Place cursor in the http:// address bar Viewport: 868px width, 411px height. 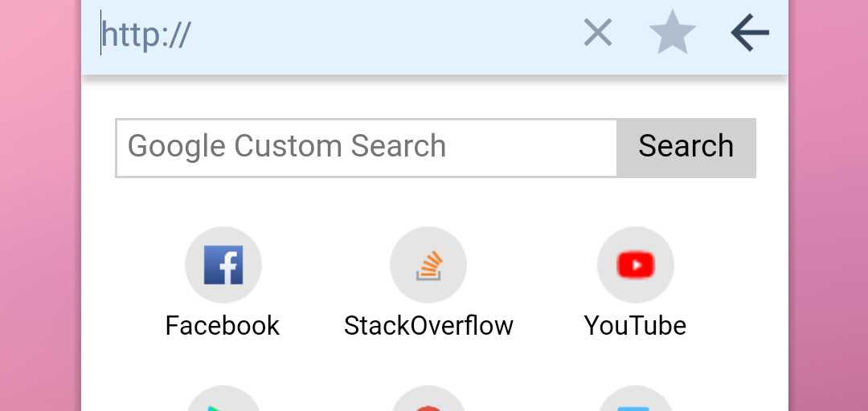[332, 33]
